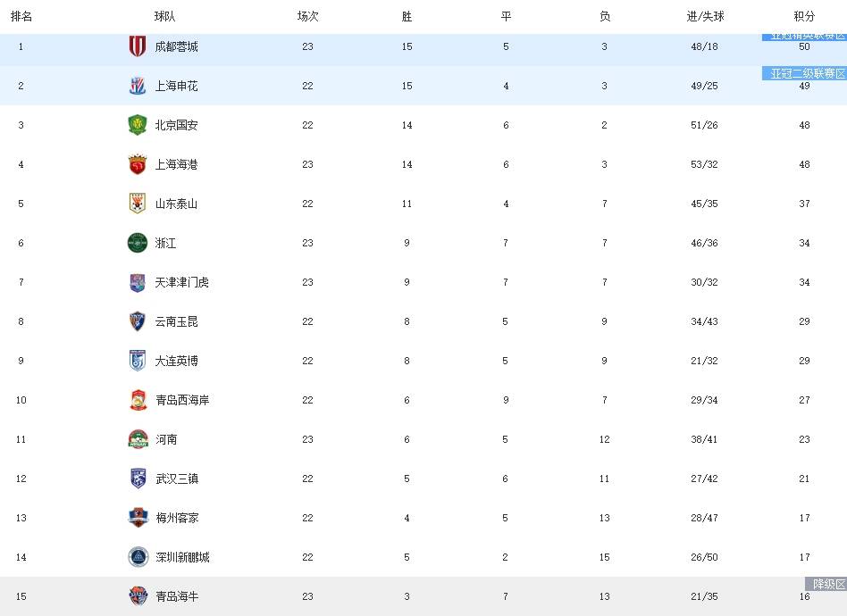The image size is (847, 616).
Task: Click the 上海申花 team crest
Action: (x=138, y=86)
